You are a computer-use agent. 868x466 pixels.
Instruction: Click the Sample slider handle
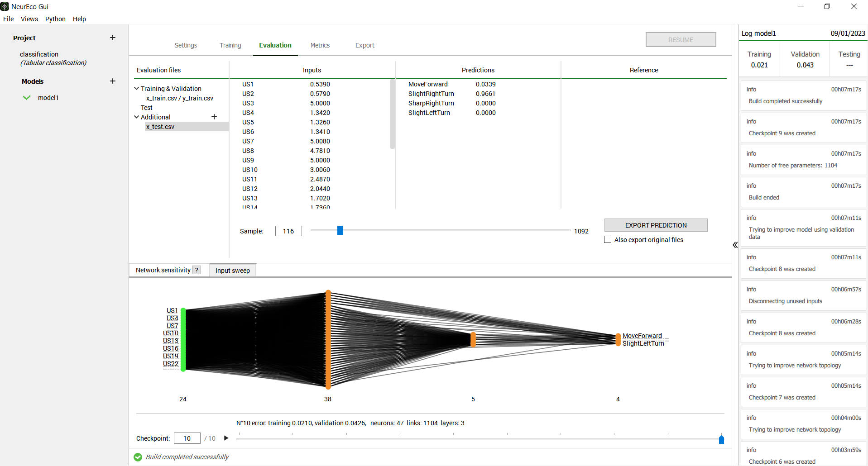click(340, 231)
